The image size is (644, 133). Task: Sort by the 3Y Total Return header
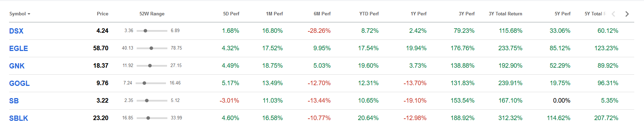coord(506,14)
